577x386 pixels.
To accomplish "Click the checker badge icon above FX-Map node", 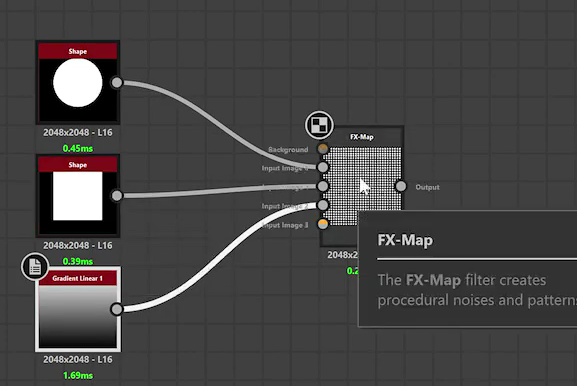I will [319, 125].
